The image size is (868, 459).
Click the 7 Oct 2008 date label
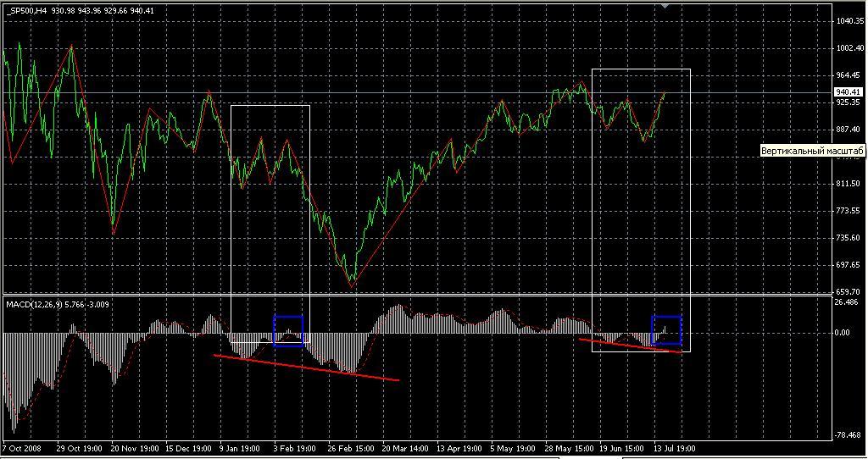[22, 448]
